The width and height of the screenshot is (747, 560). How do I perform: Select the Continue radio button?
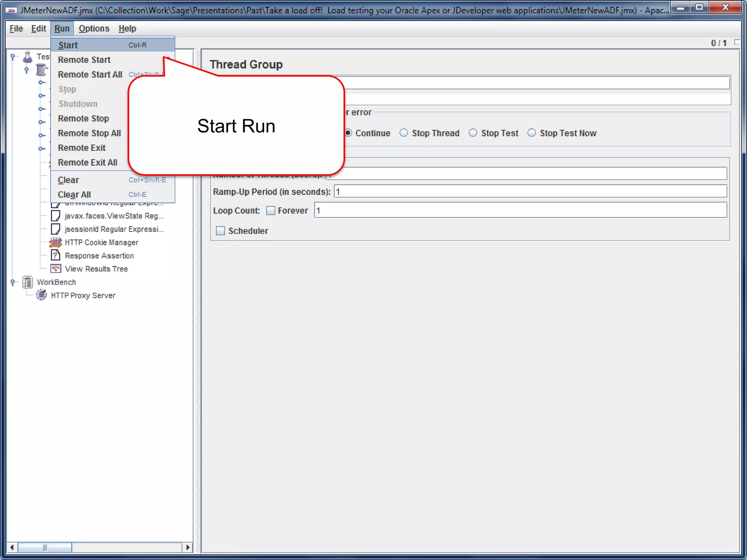click(x=368, y=133)
